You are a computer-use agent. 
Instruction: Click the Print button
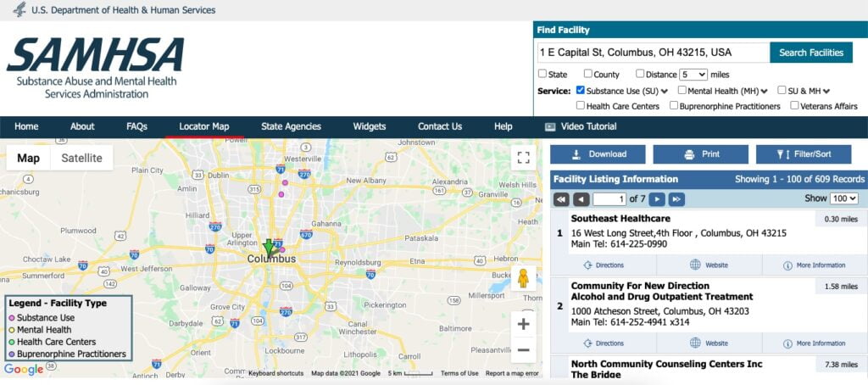701,154
